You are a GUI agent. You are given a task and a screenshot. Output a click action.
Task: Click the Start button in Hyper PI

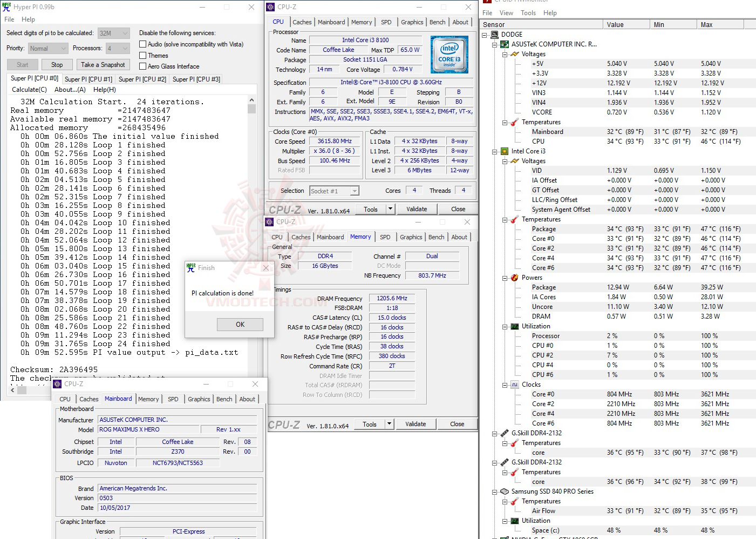[x=23, y=65]
